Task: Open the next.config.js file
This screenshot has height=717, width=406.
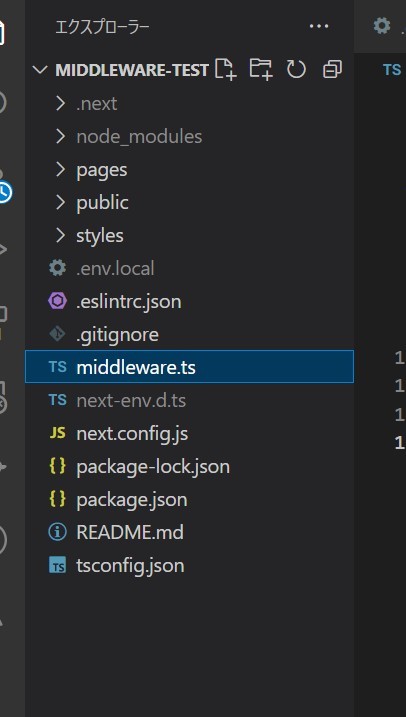Action: (x=189, y=433)
